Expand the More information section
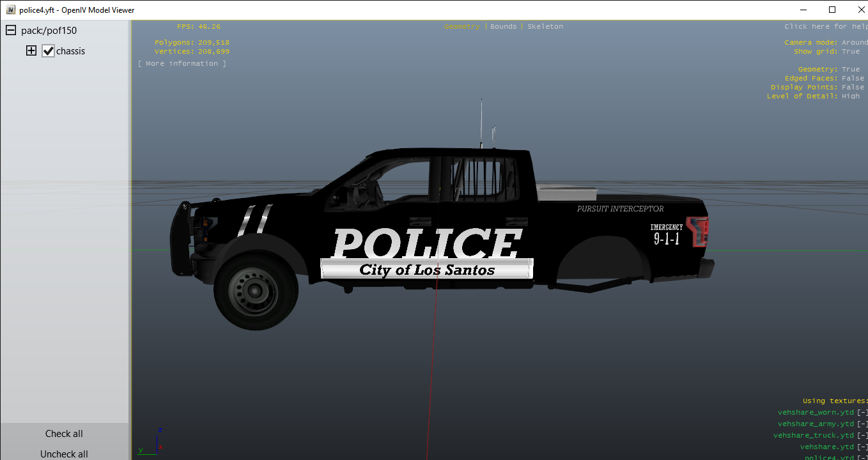This screenshot has height=460, width=868. pos(182,64)
